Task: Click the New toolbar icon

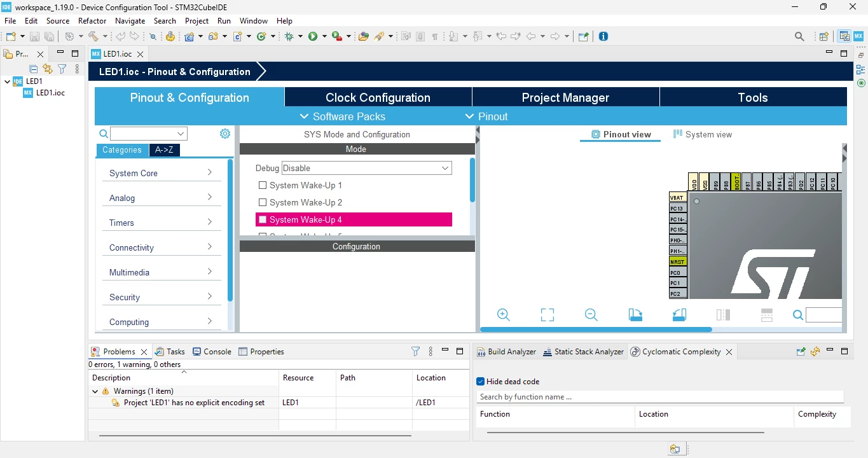Action: 11,37
